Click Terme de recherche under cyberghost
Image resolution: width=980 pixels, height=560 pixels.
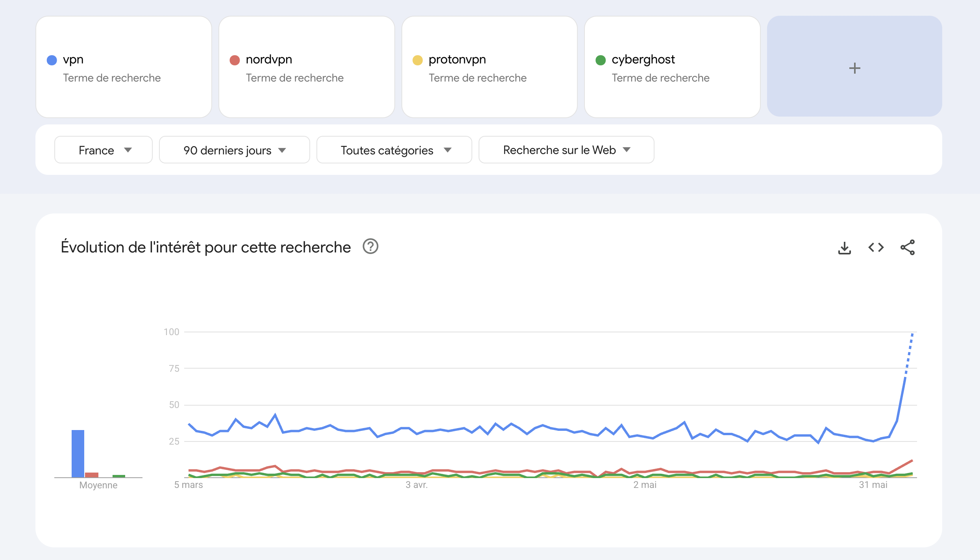click(660, 78)
